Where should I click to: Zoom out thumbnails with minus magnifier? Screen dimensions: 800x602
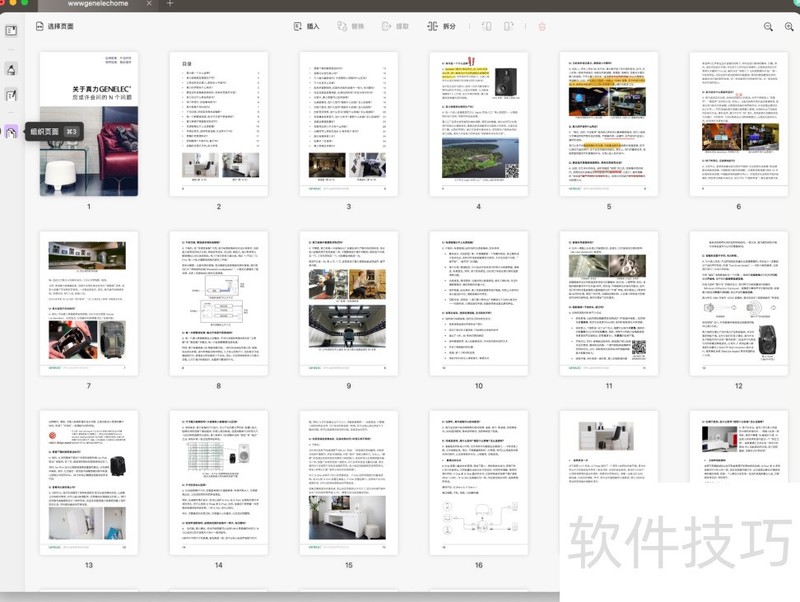(769, 27)
